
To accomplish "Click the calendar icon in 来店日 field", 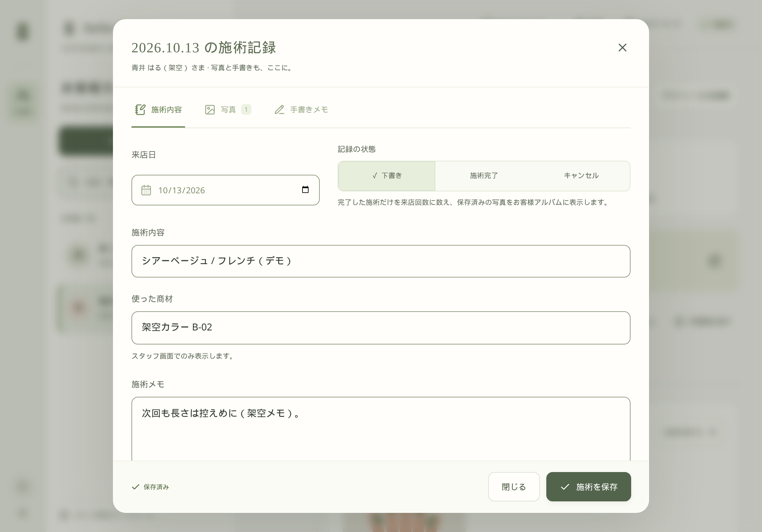I will point(146,190).
